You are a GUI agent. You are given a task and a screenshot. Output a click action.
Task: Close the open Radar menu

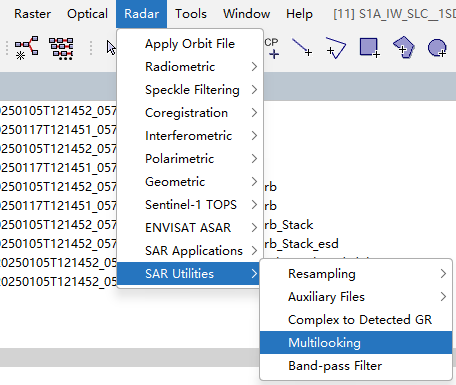pos(141,14)
